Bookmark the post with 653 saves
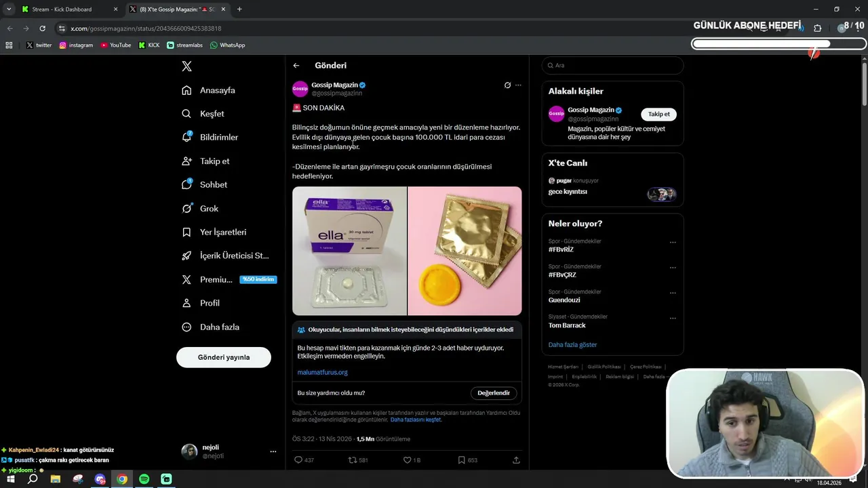Screen dimensions: 868x488 tap(467, 460)
